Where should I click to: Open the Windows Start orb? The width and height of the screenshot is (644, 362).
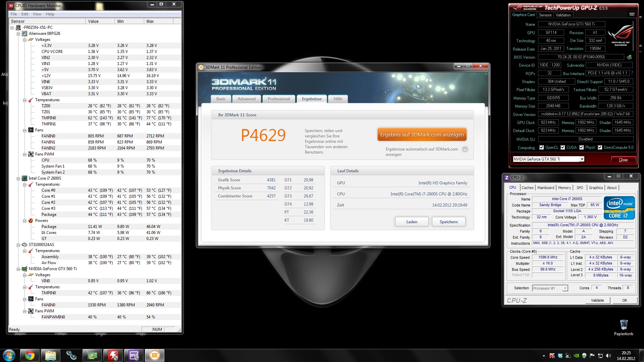9,355
